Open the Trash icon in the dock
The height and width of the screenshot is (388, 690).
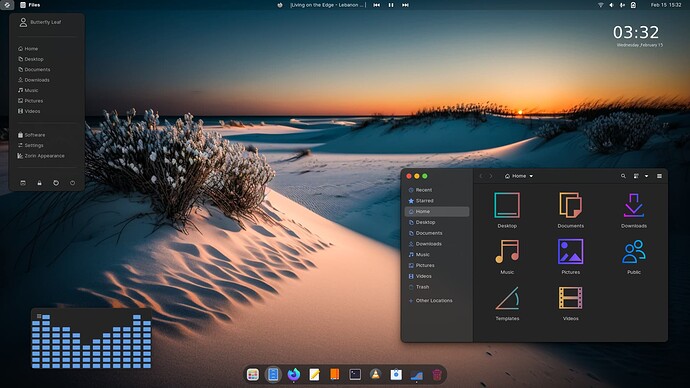click(437, 374)
